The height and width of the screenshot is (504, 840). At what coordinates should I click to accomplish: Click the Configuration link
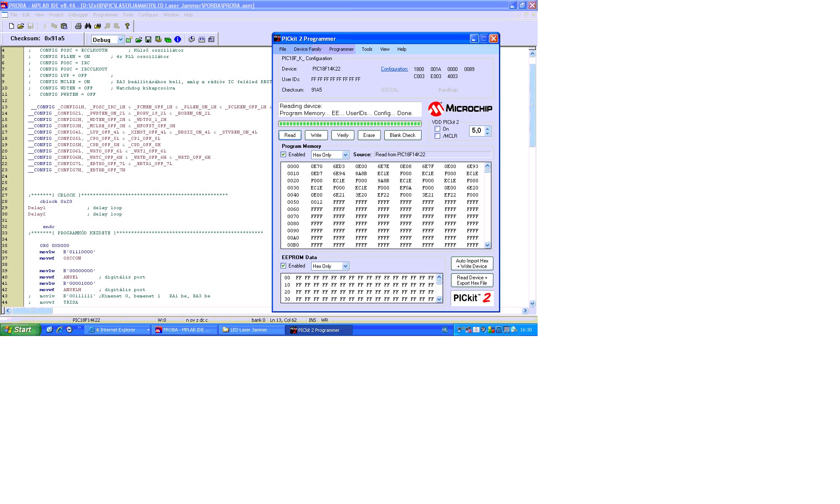394,69
